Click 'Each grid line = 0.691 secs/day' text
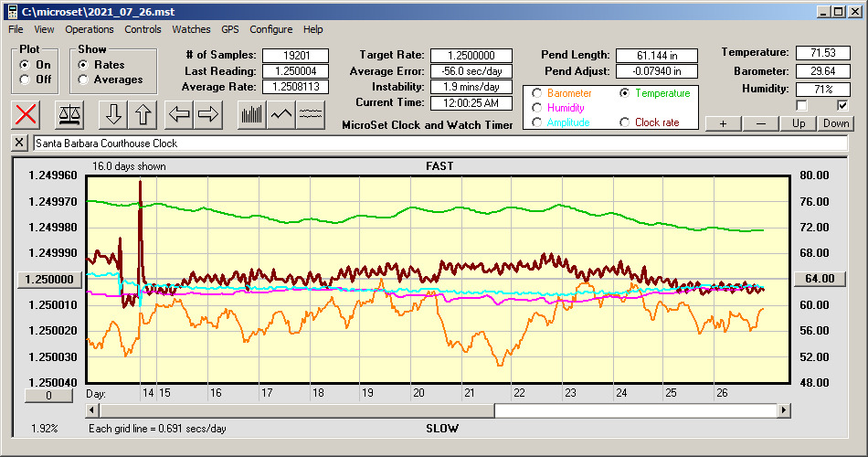Image resolution: width=868 pixels, height=457 pixels. pos(157,428)
